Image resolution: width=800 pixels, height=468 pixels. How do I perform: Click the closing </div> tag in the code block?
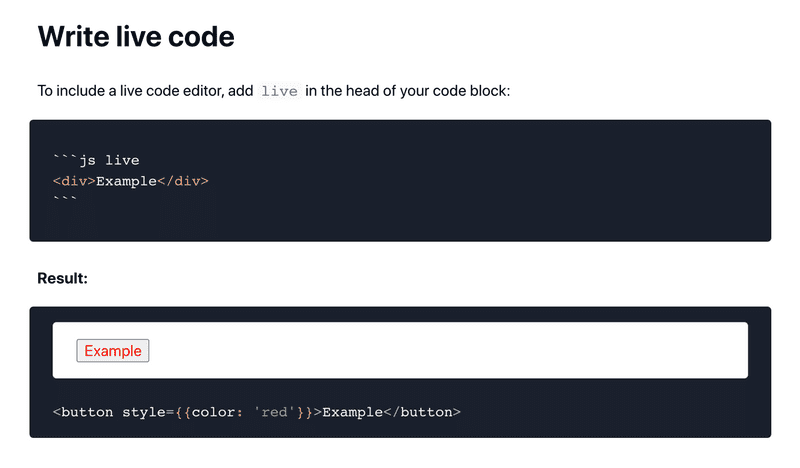point(183,181)
